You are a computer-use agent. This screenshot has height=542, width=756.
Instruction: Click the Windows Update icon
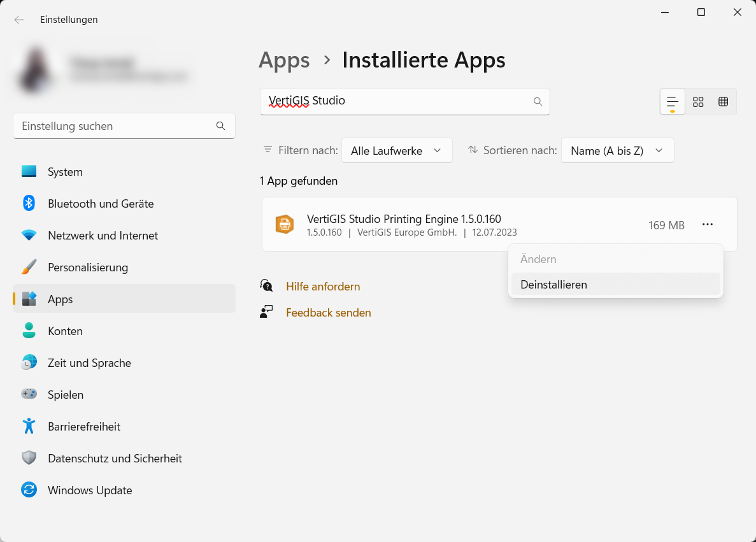pos(29,490)
